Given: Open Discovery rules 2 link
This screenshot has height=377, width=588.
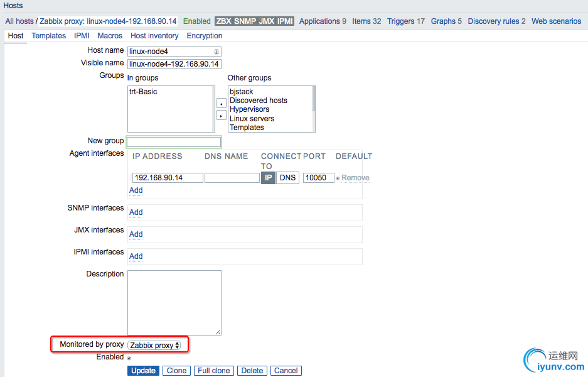Looking at the screenshot, I should (x=496, y=21).
